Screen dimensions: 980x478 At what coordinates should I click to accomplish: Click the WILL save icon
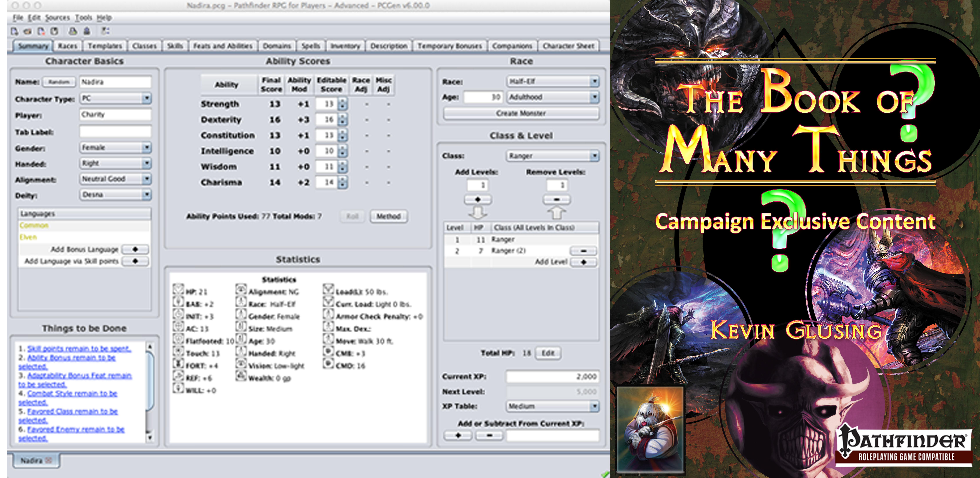coord(178,388)
